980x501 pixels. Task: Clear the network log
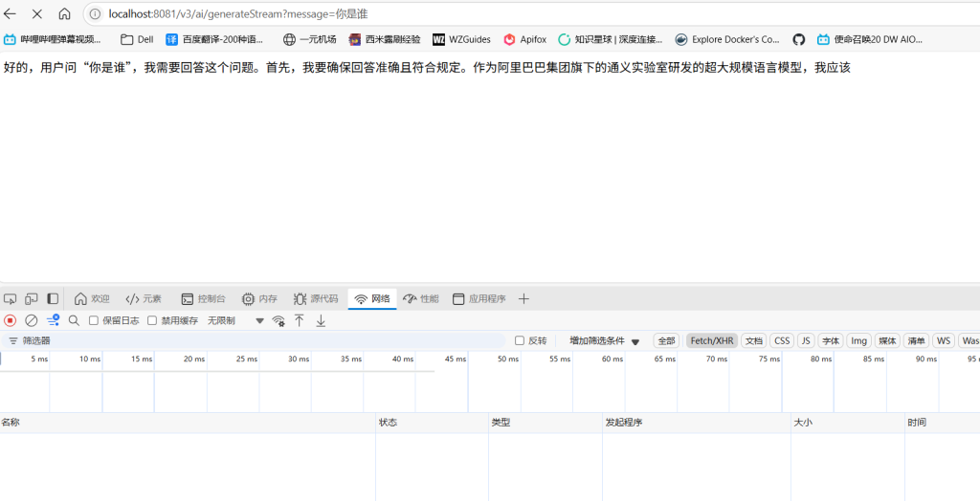[32, 321]
